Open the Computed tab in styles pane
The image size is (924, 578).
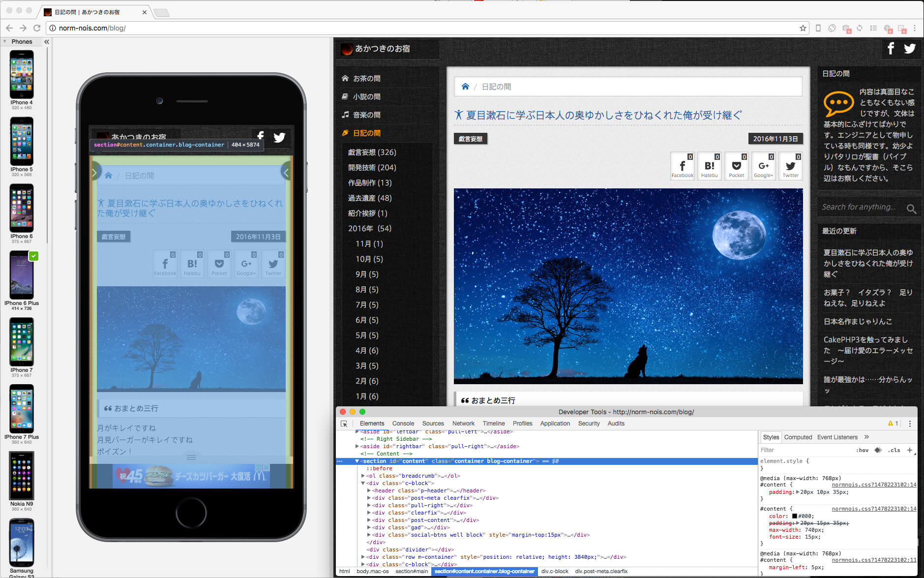click(x=798, y=437)
